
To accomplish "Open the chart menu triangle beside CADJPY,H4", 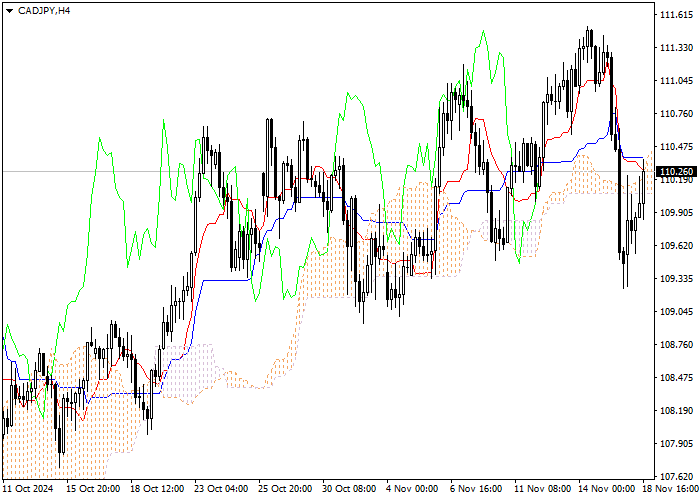I will [9, 11].
